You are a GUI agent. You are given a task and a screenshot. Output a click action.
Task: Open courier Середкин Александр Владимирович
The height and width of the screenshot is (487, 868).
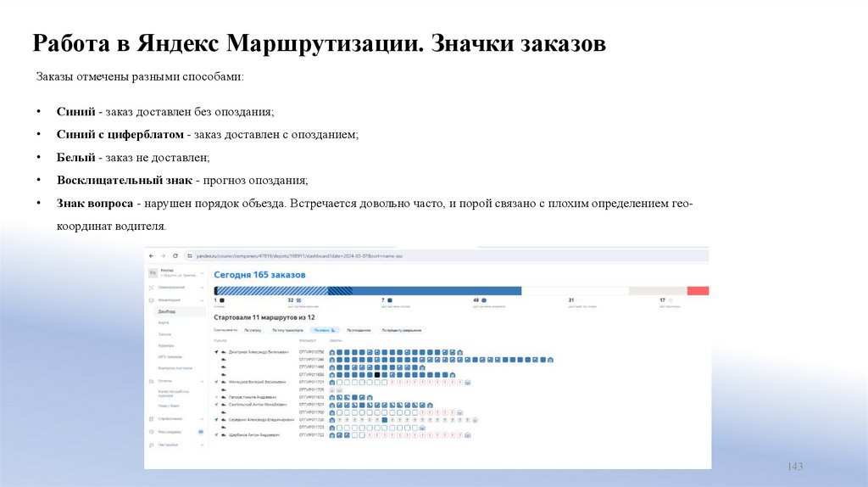click(x=261, y=420)
